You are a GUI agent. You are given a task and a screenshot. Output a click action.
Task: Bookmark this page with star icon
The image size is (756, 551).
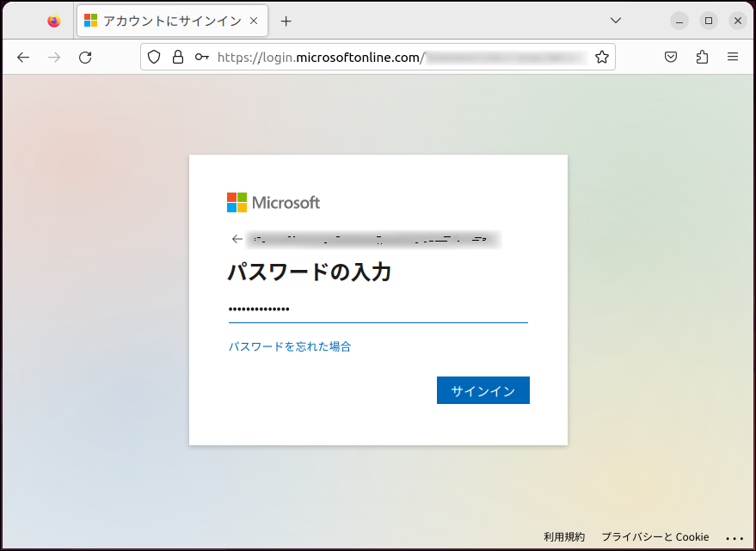(x=602, y=58)
